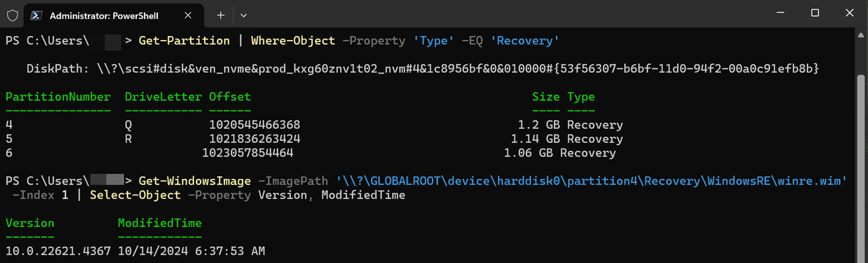This screenshot has height=263, width=868.
Task: Maximize the terminal window
Action: pyautogui.click(x=815, y=13)
